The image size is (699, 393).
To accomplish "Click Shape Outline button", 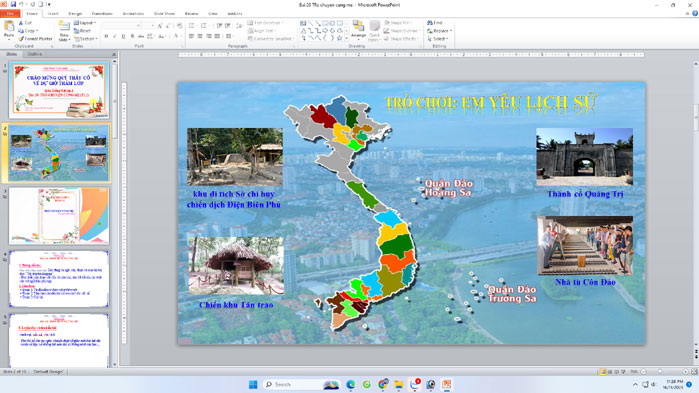I will click(401, 31).
